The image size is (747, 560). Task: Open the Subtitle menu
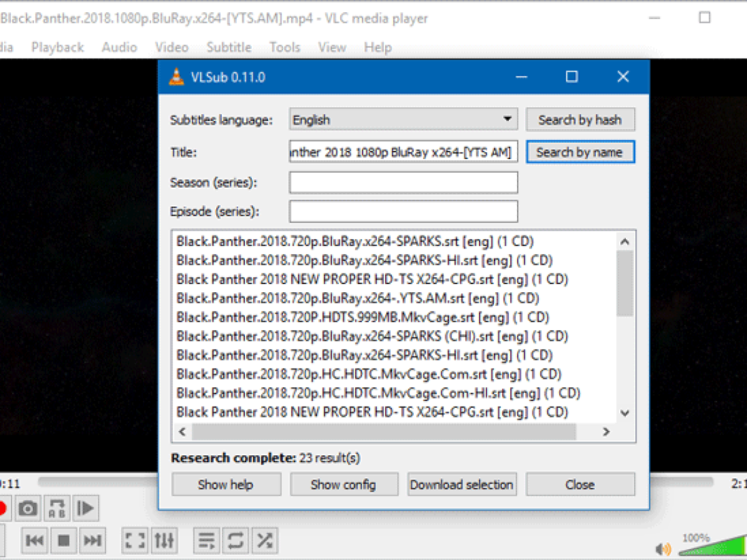[x=229, y=47]
